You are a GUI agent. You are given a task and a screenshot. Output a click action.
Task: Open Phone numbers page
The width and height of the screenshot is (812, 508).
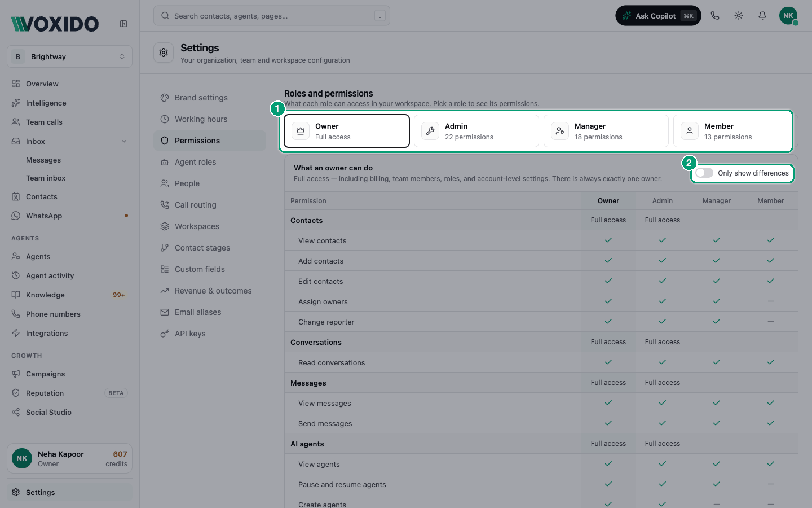tap(70, 314)
